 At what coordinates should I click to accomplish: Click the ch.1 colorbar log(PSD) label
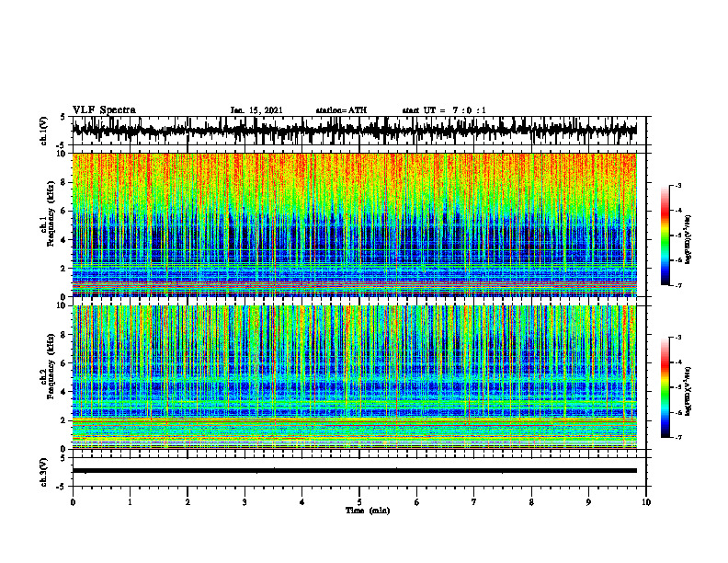coord(688,240)
